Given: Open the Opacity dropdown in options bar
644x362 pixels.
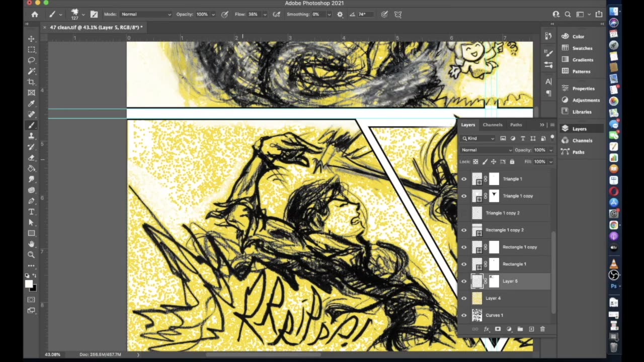Looking at the screenshot, I should tap(213, 14).
